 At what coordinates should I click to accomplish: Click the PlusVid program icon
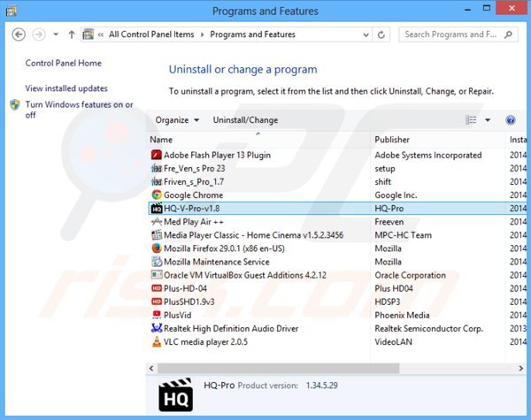coord(156,315)
